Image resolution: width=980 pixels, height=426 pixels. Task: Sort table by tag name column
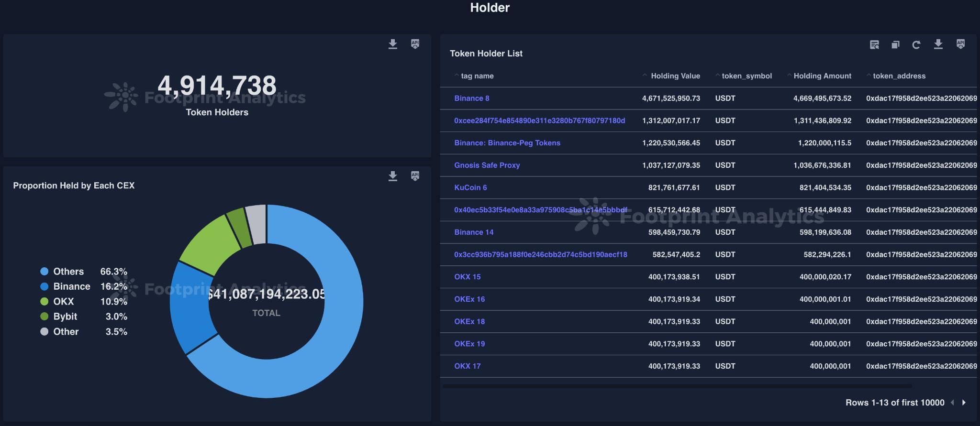pos(477,76)
